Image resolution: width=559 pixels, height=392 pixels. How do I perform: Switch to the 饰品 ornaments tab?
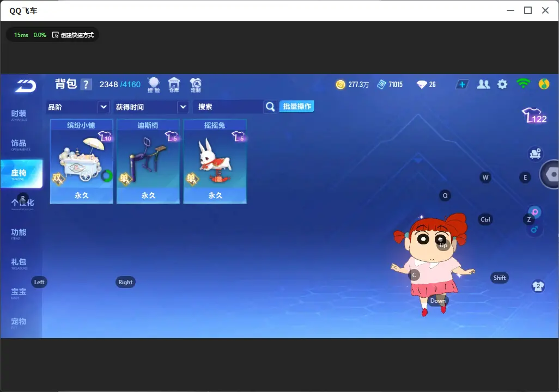point(19,144)
